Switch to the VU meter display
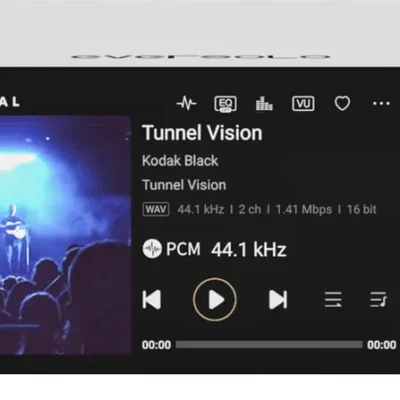 point(303,104)
